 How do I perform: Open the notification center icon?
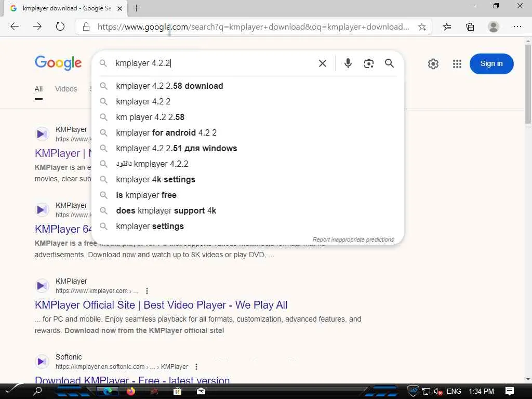[510, 391]
